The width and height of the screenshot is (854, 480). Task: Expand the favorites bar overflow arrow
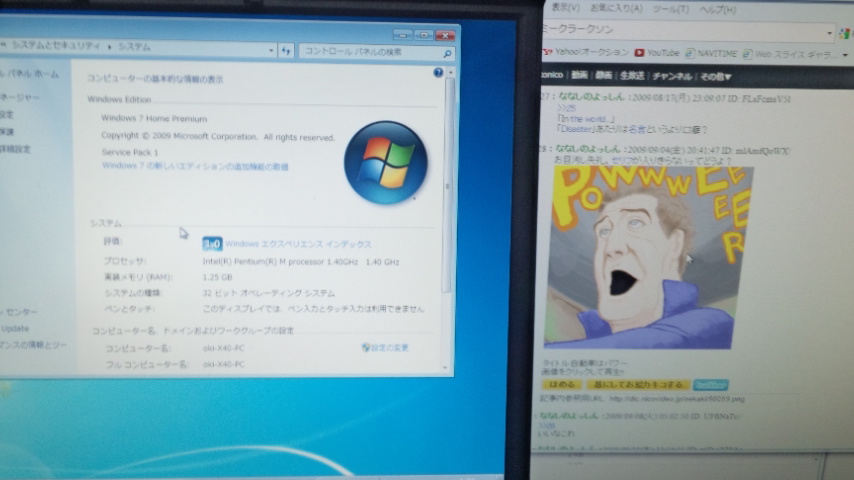(x=845, y=54)
